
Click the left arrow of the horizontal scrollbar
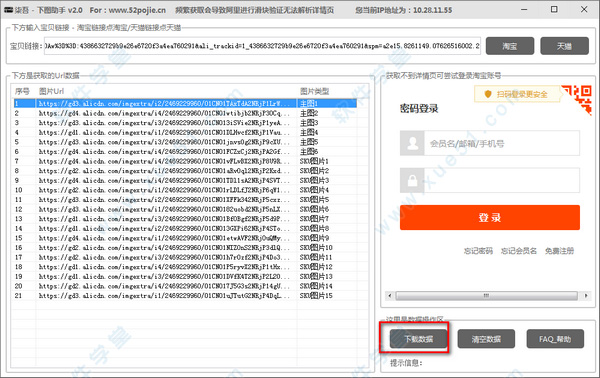[390, 296]
